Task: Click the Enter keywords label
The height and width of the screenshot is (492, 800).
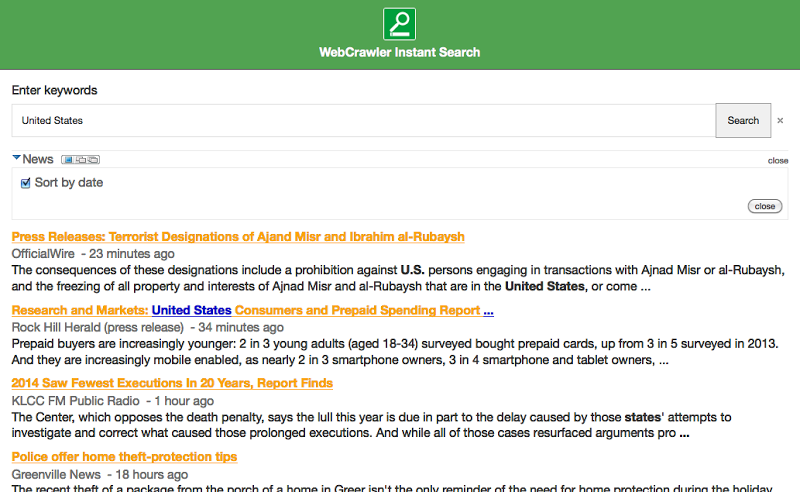Action: click(54, 90)
